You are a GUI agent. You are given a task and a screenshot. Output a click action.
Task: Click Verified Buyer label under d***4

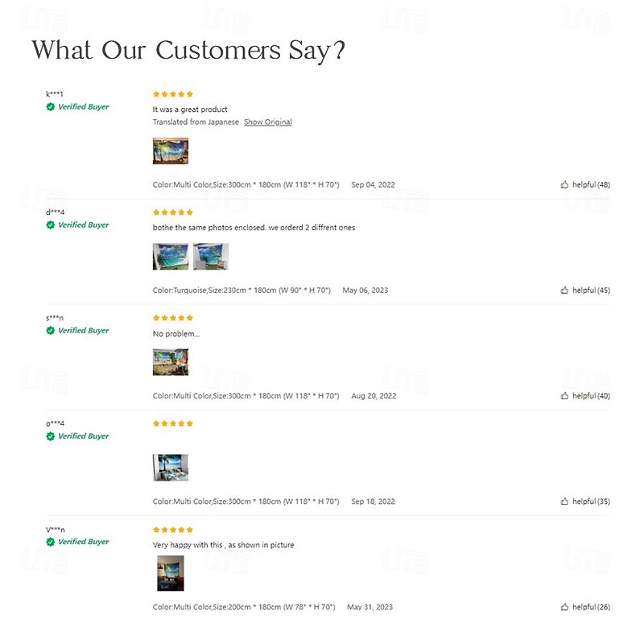click(x=83, y=225)
